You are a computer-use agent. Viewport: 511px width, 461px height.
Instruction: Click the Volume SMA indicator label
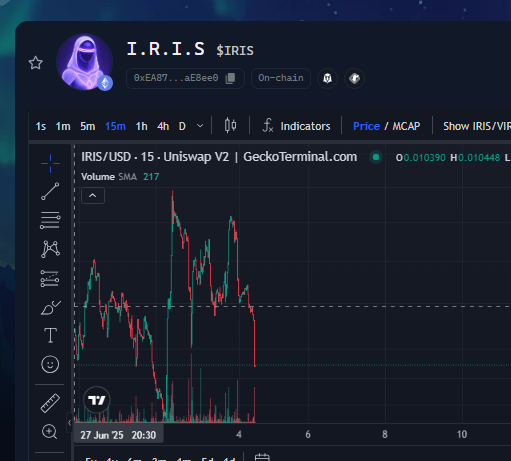(109, 177)
